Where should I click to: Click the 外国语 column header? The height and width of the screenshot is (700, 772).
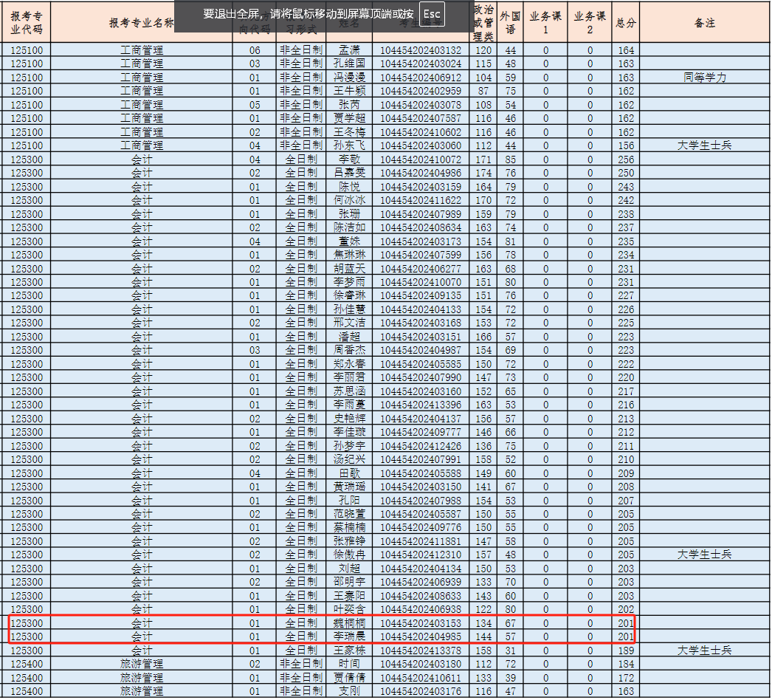(510, 23)
